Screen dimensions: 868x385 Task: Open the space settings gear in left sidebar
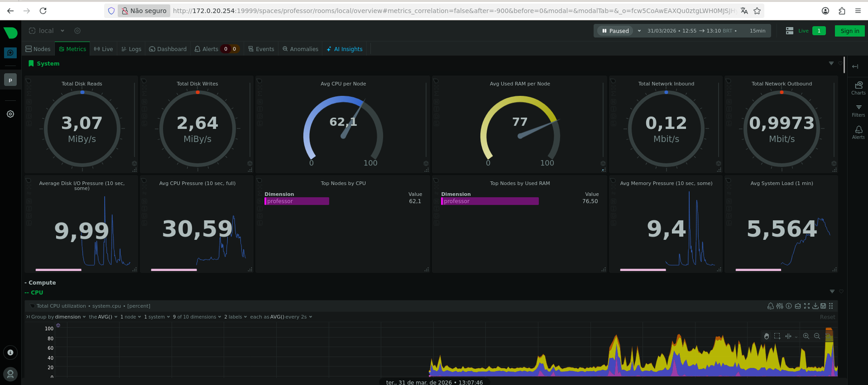tap(10, 114)
